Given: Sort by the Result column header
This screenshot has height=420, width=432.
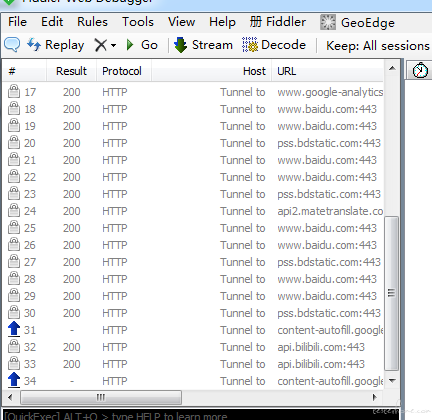Looking at the screenshot, I should coord(71,71).
